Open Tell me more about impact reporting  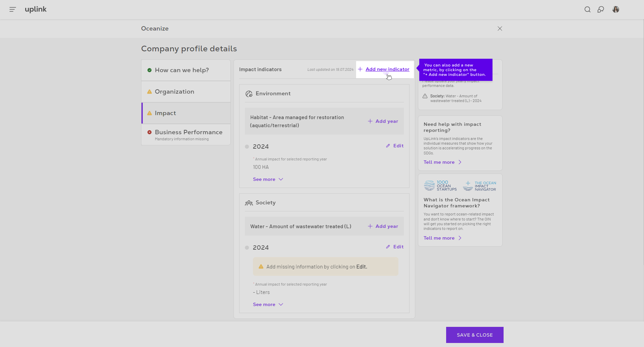coord(442,162)
